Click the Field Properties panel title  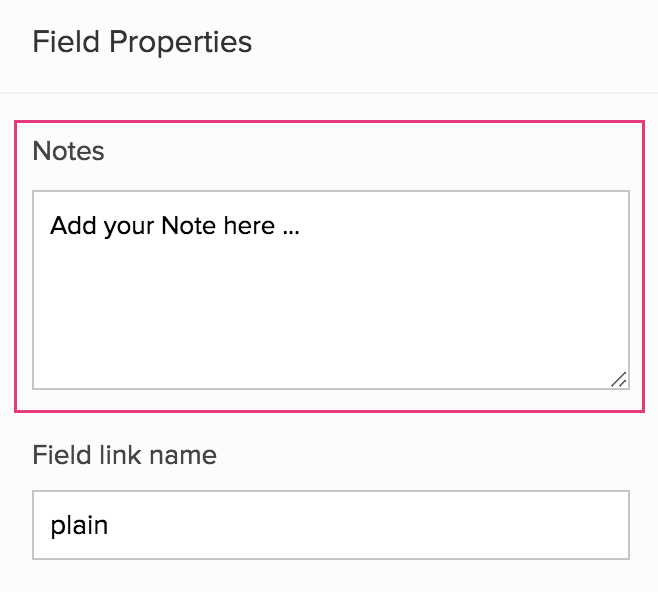coord(142,42)
